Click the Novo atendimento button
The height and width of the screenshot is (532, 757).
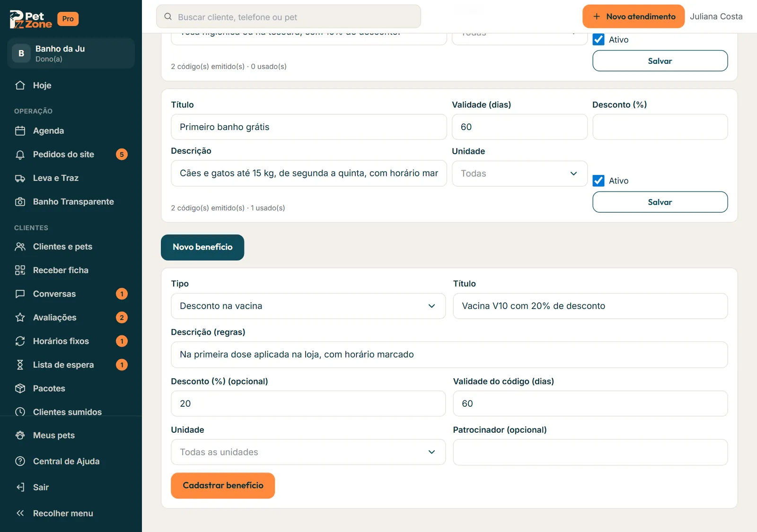(634, 17)
